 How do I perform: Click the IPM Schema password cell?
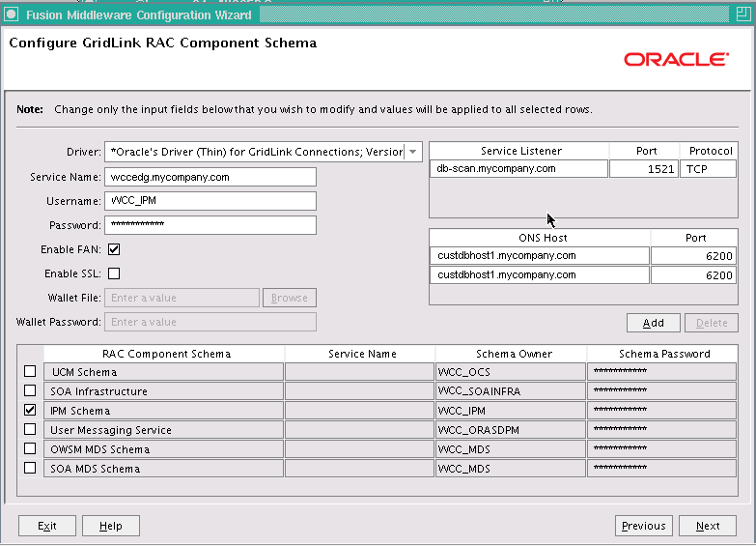click(661, 411)
